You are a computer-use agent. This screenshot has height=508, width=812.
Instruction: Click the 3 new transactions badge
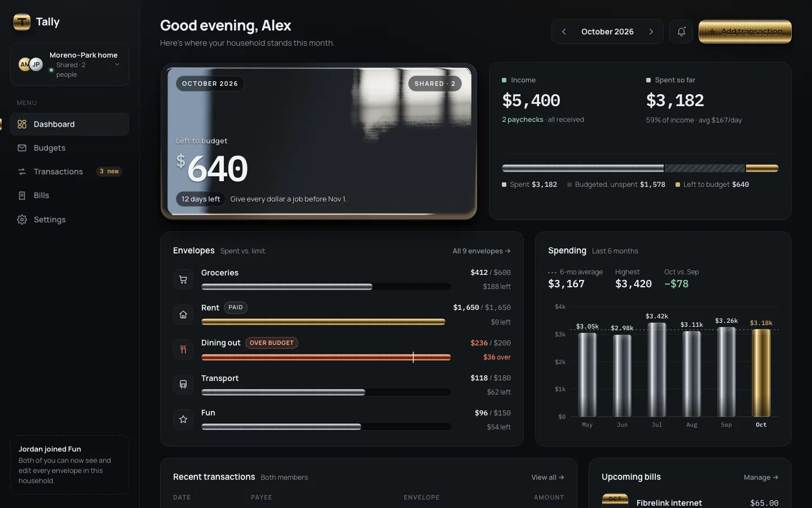[x=109, y=172]
